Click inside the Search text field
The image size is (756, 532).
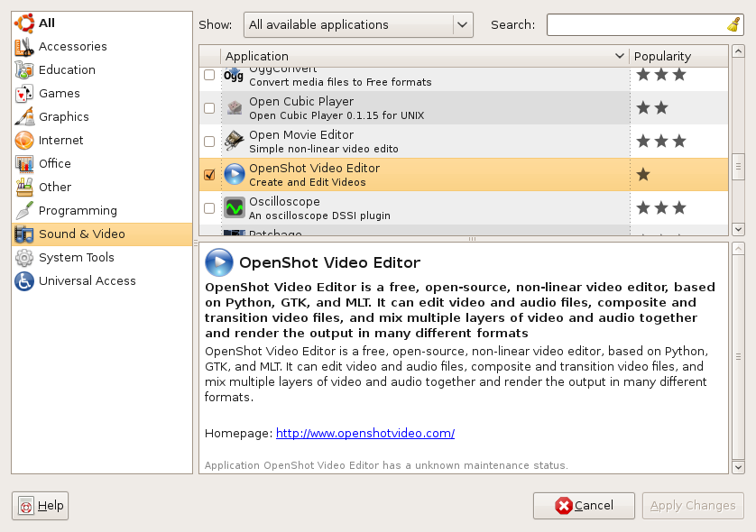636,25
